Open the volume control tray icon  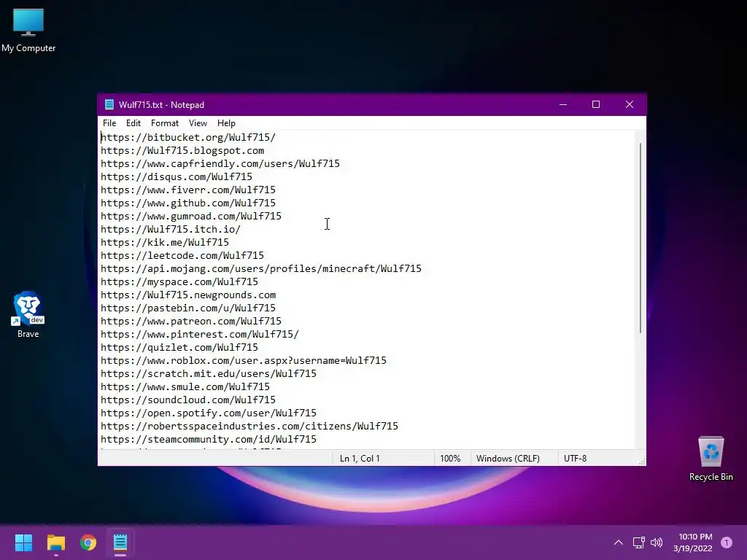pyautogui.click(x=657, y=542)
